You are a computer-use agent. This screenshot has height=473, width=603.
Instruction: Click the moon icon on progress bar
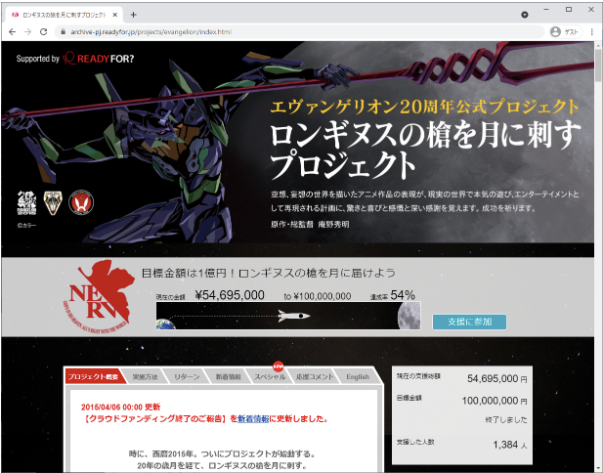click(x=409, y=316)
